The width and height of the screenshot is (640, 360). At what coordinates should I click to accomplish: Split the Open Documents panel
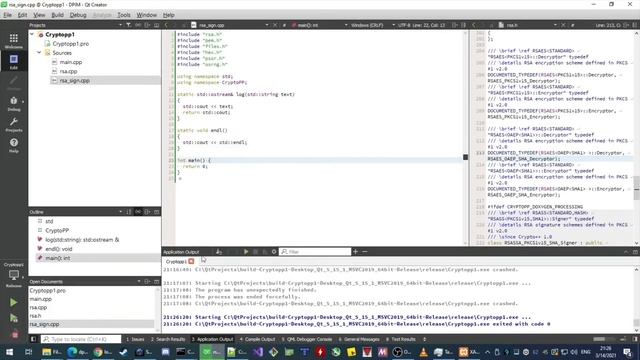pos(147,282)
